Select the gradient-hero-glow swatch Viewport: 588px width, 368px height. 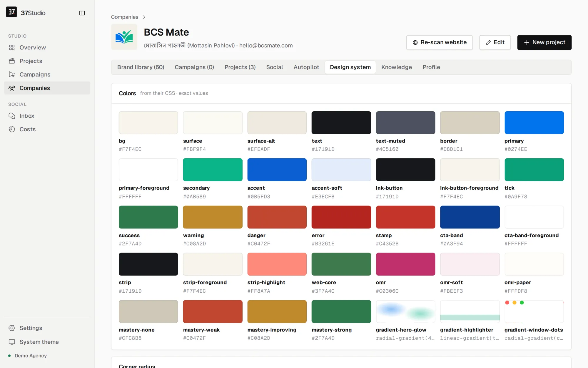[405, 311]
